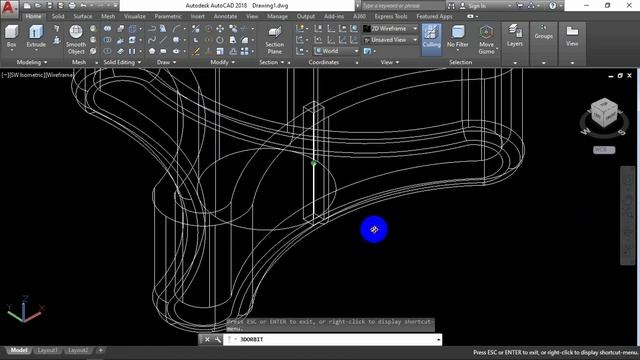Open the Express Tools ribbon tab
640x360 pixels.
coord(391,16)
